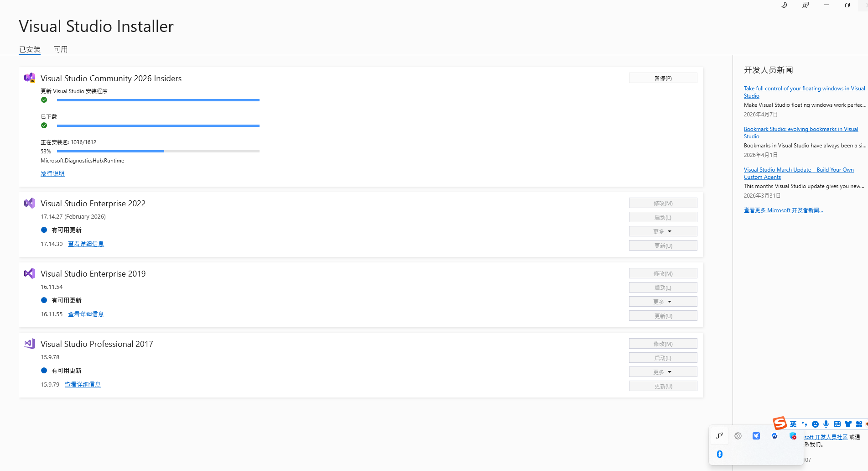Click 更新(U) for Enterprise 2022

(x=663, y=246)
